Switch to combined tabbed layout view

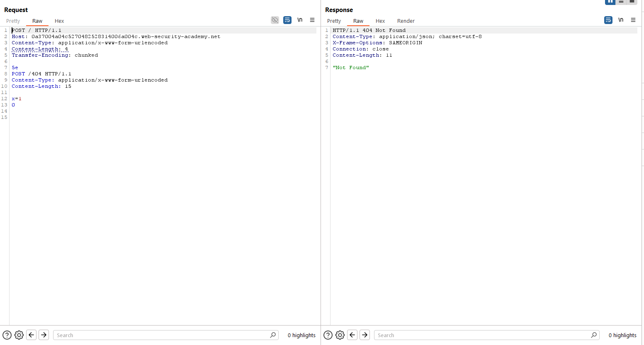(x=632, y=2)
